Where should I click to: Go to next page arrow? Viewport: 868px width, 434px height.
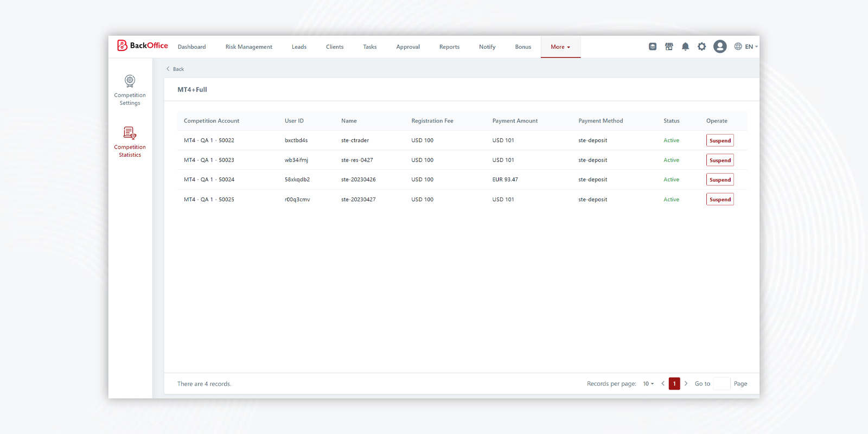[686, 384]
